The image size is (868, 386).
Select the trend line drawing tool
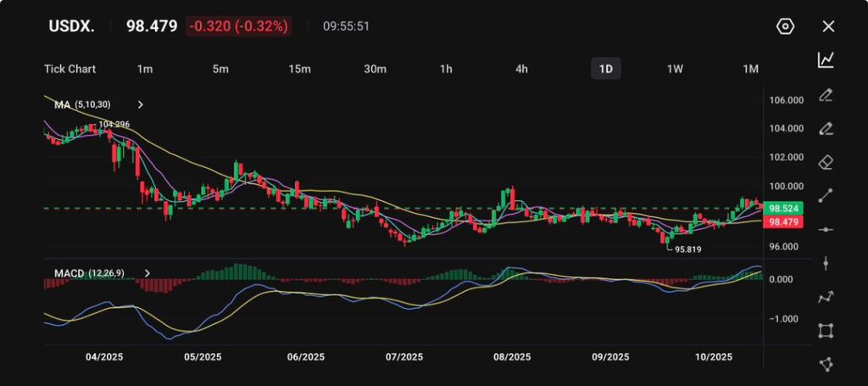point(826,195)
